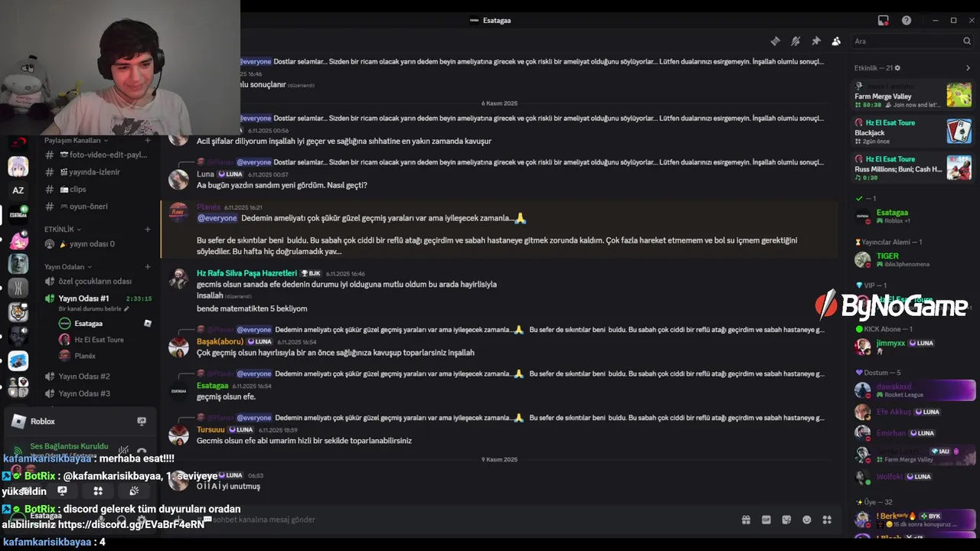Viewport: 980px width, 551px height.
Task: Click the Help question mark icon
Action: pyautogui.click(x=906, y=21)
